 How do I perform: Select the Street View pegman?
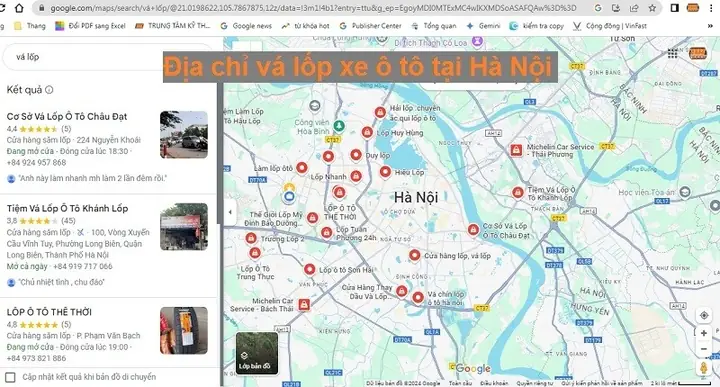pos(703,368)
